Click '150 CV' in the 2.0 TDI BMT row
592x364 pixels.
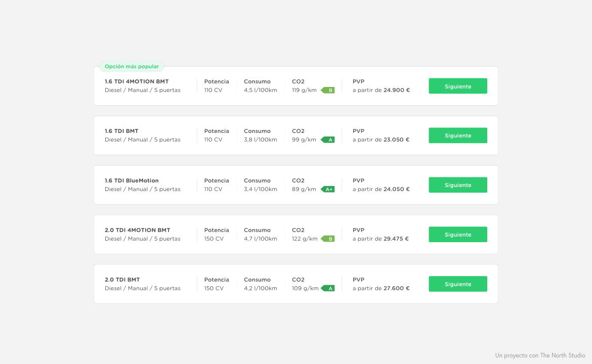[x=214, y=288]
